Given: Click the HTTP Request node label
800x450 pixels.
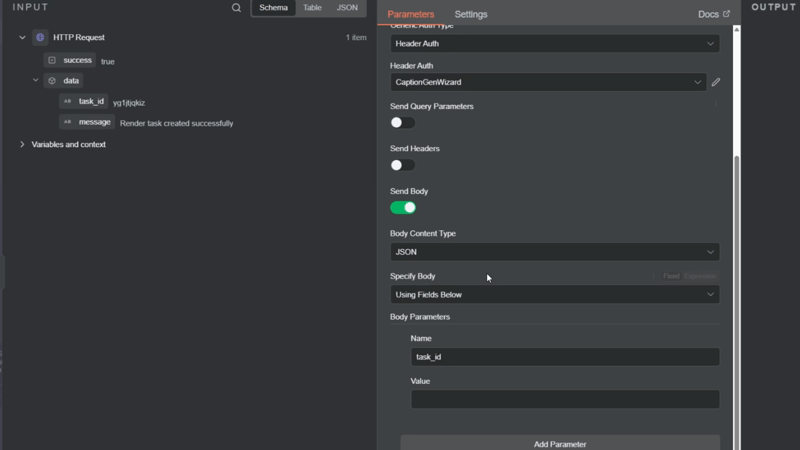Looking at the screenshot, I should pyautogui.click(x=79, y=37).
